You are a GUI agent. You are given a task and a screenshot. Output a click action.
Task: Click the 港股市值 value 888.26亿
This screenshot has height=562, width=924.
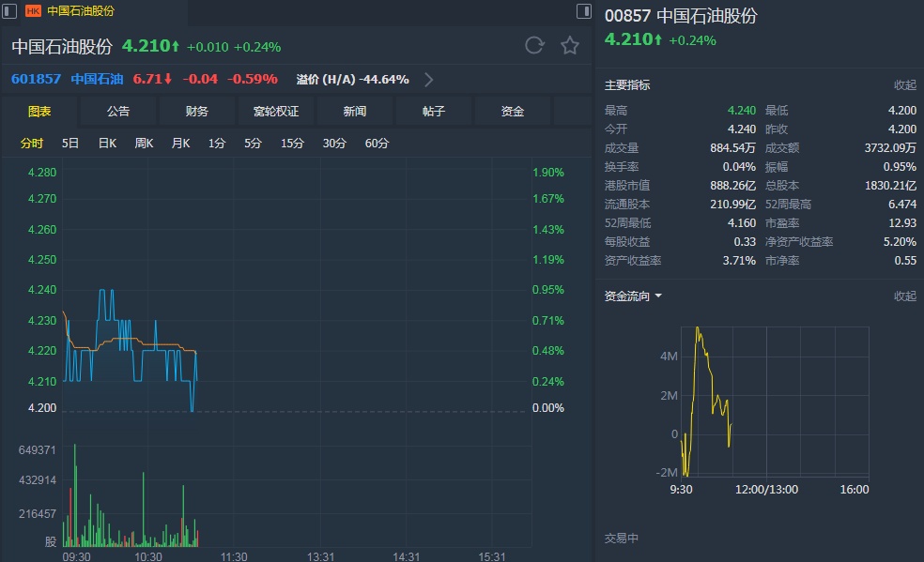732,186
